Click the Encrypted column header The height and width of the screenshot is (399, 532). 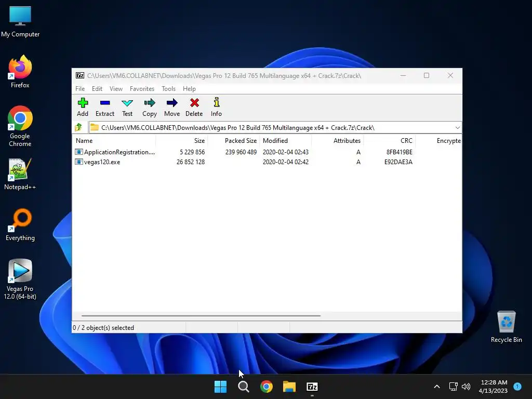[x=438, y=140]
